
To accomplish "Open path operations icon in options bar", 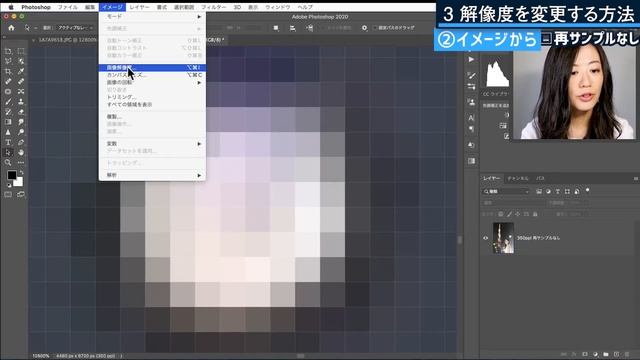I will [x=276, y=28].
